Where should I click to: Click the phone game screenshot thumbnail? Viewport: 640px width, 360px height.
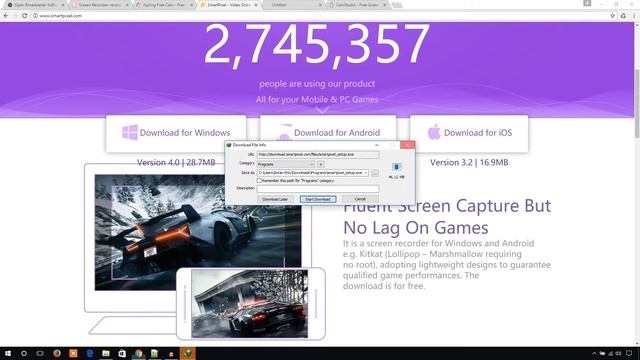[x=249, y=303]
